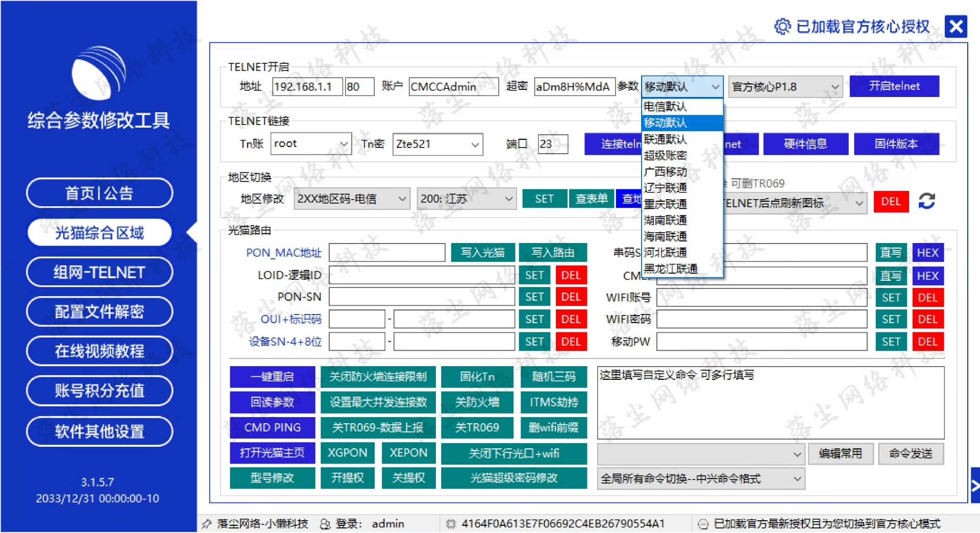The width and height of the screenshot is (980, 533).
Task: Click the refresh icon next to DEL
Action: click(x=926, y=201)
